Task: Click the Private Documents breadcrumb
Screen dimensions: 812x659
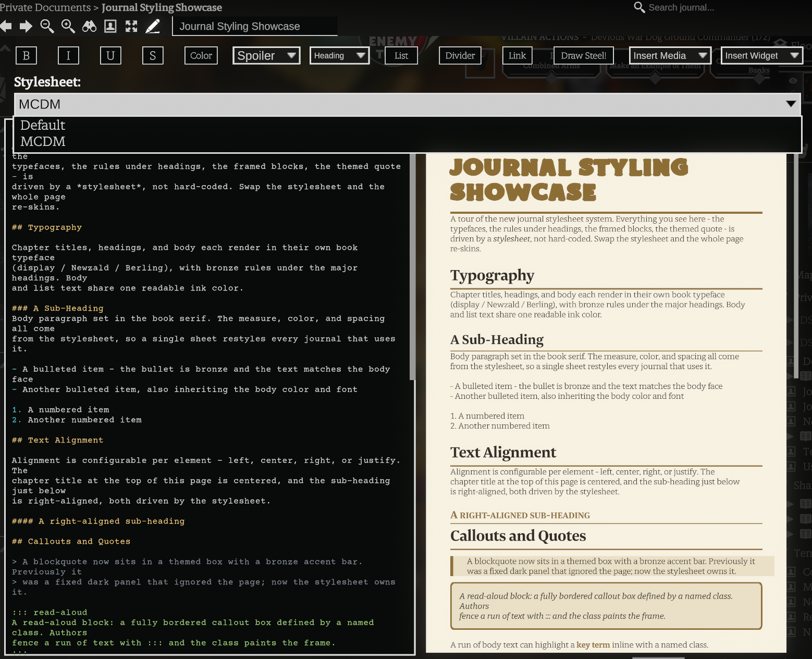Action: (45, 7)
